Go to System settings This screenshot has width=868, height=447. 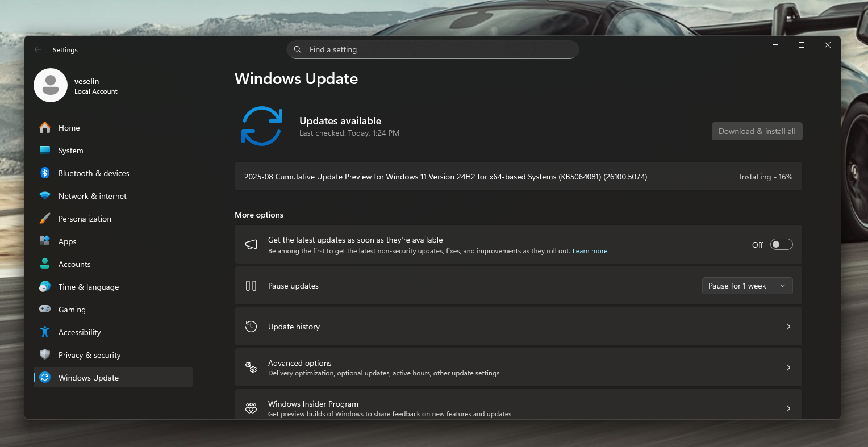(113, 151)
